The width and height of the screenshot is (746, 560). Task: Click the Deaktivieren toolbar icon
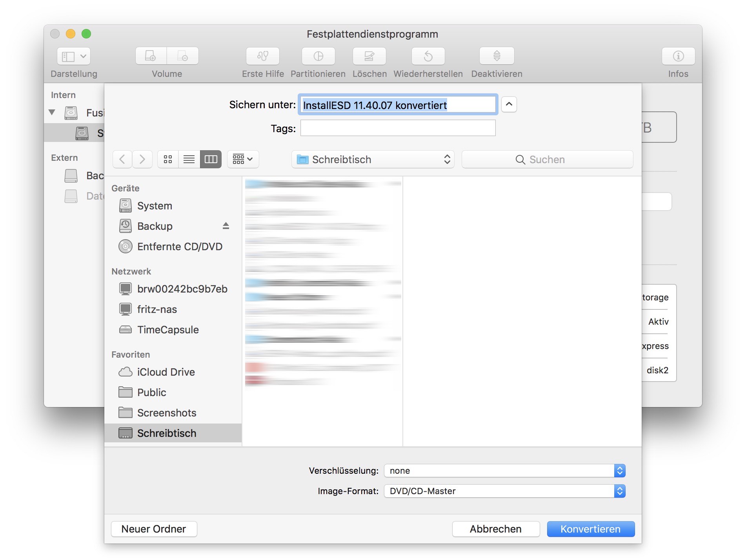[497, 56]
